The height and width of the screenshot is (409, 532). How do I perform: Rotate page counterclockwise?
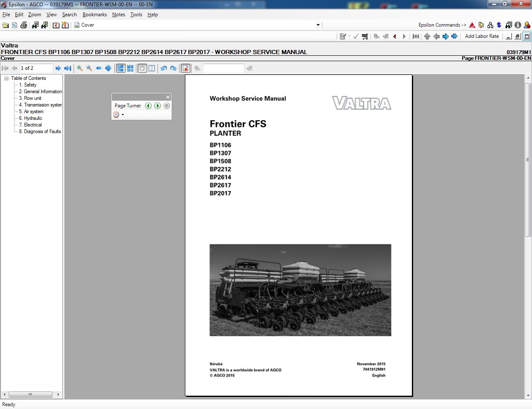(x=164, y=68)
